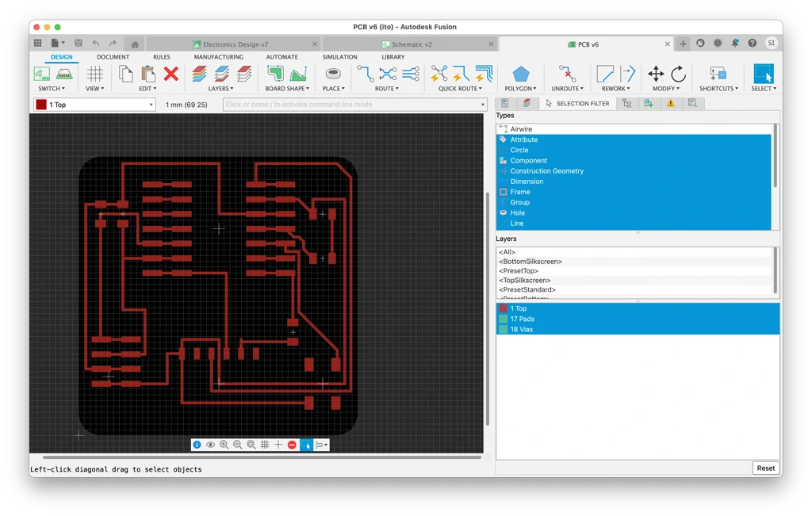Select the Rotate tool
This screenshot has height=516, width=812.
[679, 74]
